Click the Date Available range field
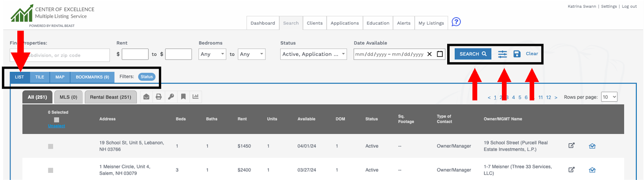The width and height of the screenshot is (644, 180). point(399,54)
